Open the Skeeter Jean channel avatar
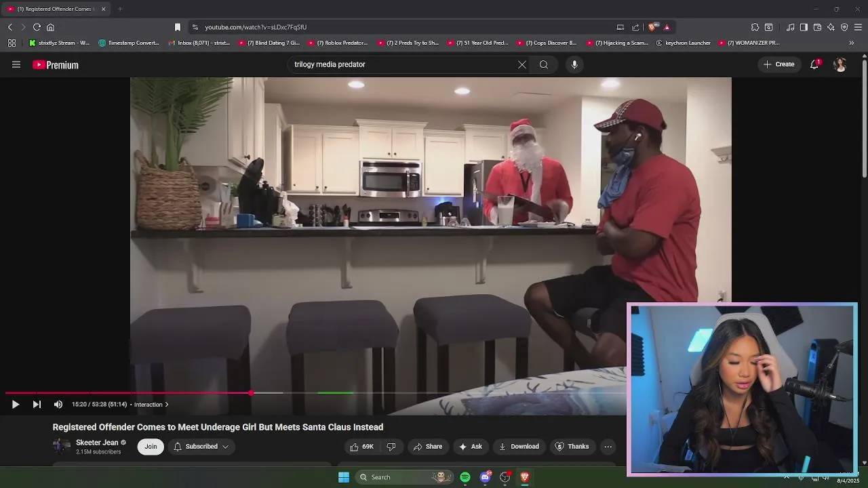868x488 pixels. (62, 446)
